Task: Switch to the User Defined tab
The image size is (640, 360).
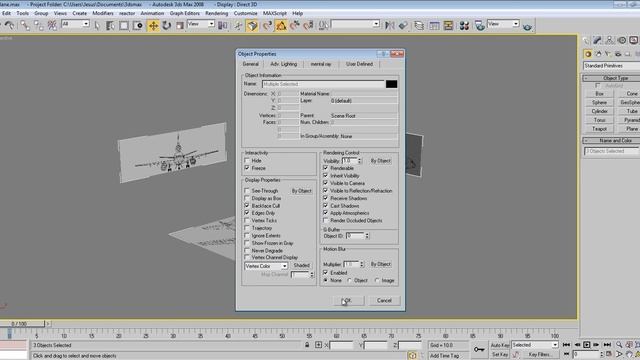Action: coord(359,64)
